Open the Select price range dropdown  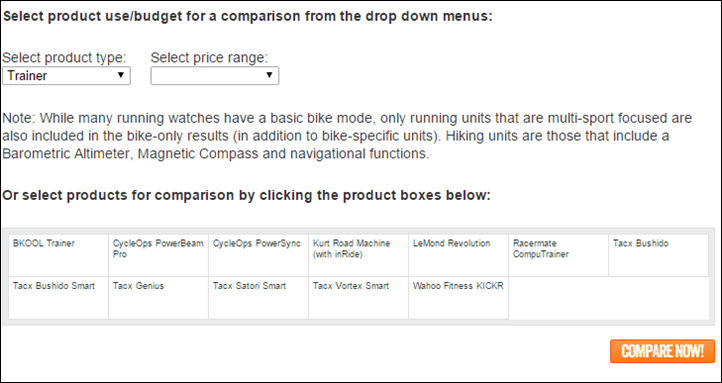215,75
